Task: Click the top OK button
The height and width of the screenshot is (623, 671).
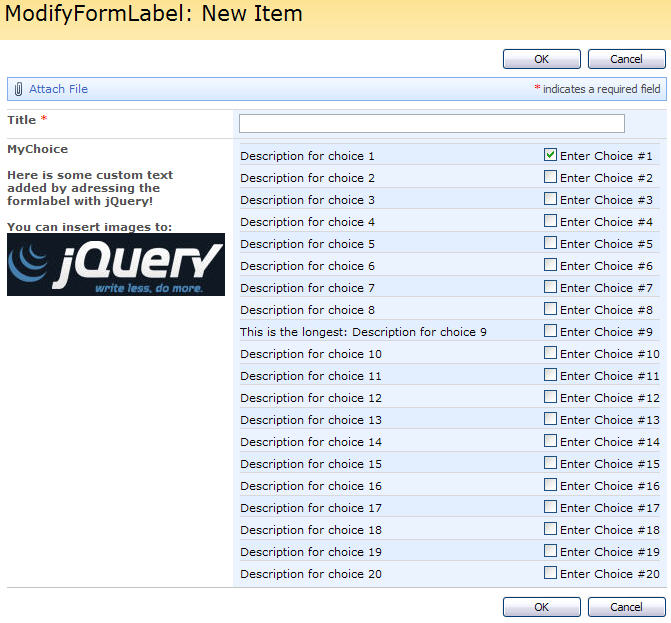Action: coord(541,59)
